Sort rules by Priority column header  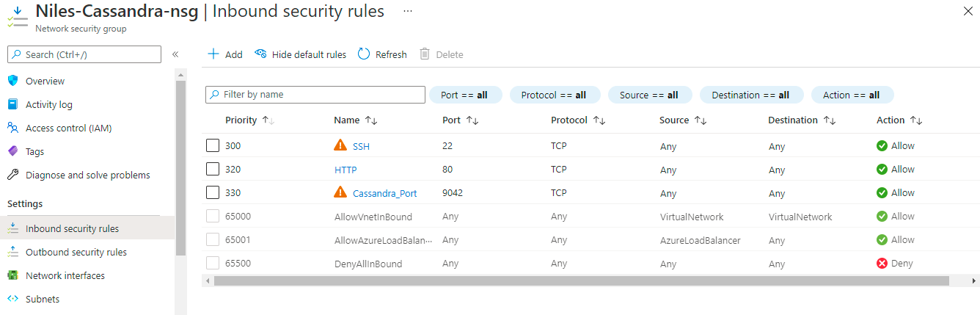coord(241,120)
